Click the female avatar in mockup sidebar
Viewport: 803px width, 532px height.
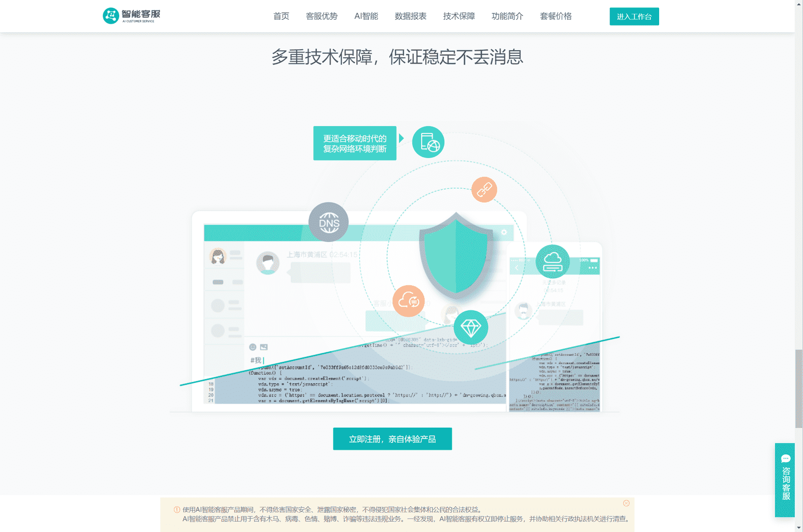(x=218, y=256)
